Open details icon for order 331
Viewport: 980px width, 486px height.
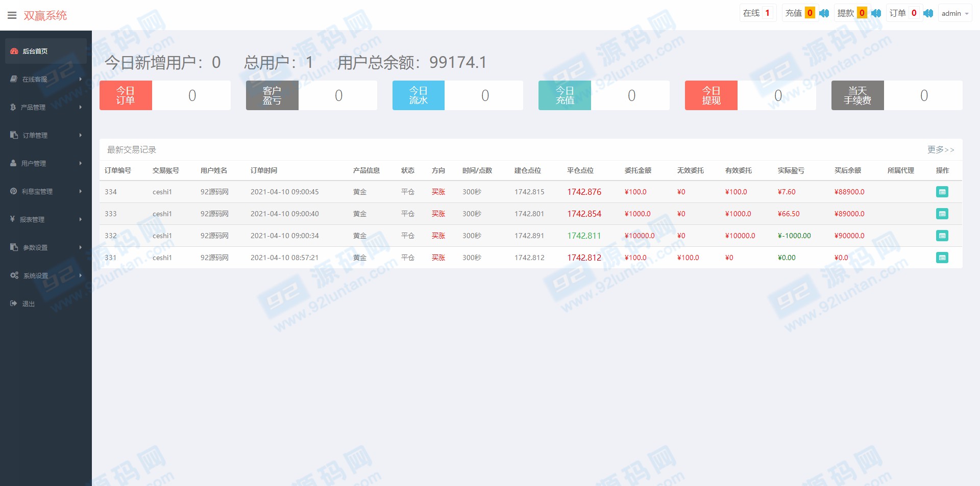point(942,258)
